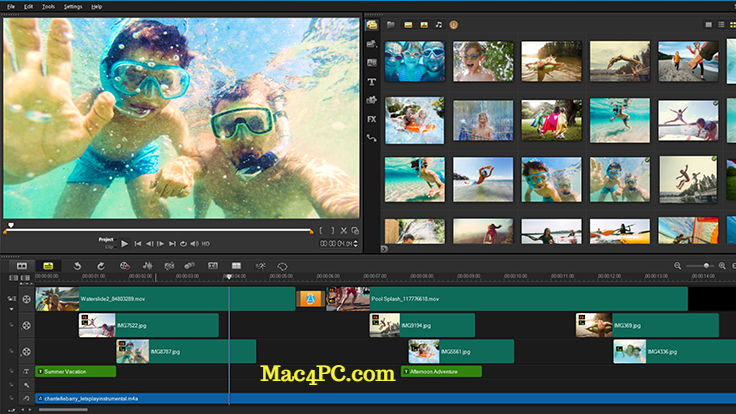The height and width of the screenshot is (414, 736).
Task: Click the orange round icon in library toolbar
Action: click(x=453, y=25)
